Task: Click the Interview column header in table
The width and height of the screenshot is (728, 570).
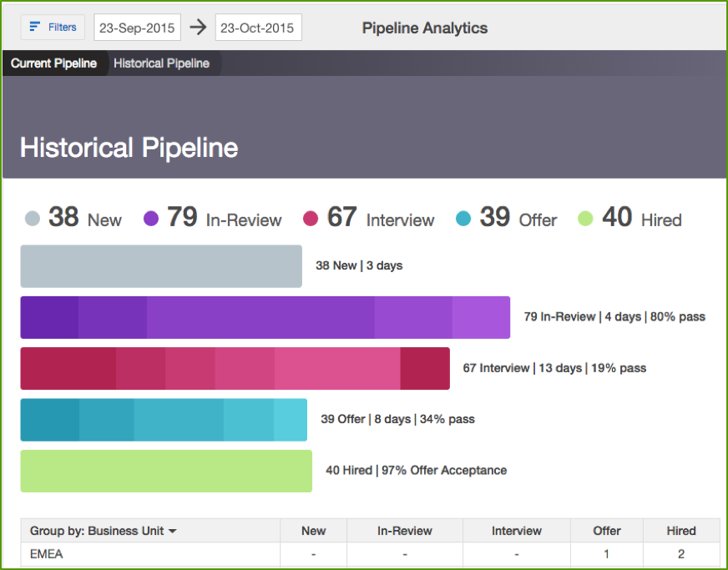Action: [x=516, y=531]
